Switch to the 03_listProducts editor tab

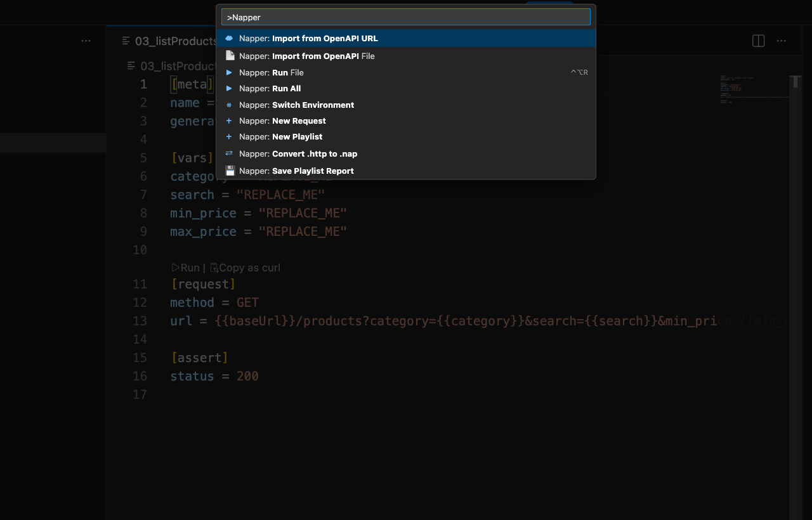[168, 41]
